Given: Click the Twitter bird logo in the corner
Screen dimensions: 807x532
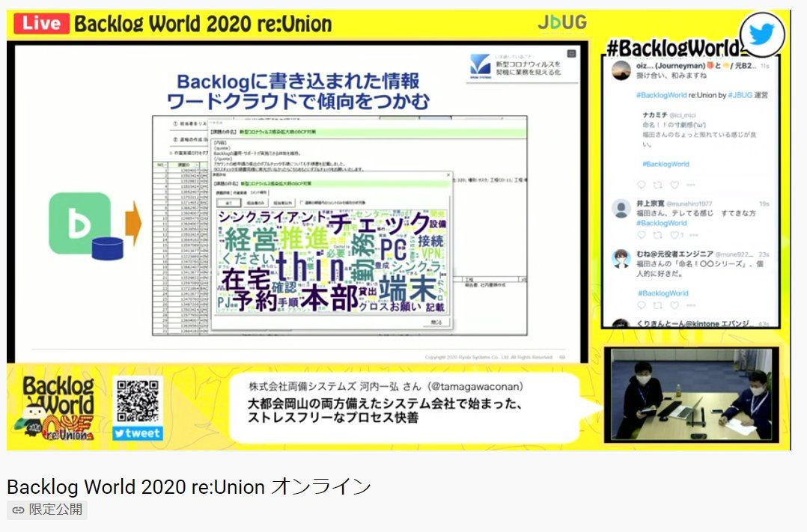Looking at the screenshot, I should coord(762,34).
